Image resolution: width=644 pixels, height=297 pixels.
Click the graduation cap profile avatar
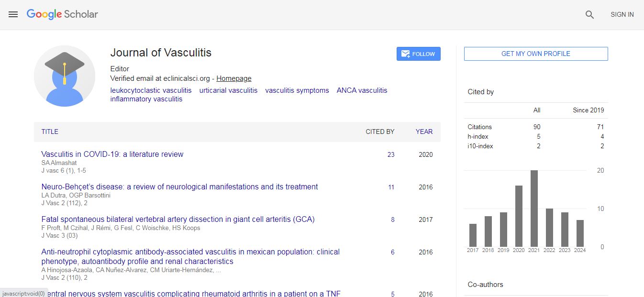click(x=65, y=76)
